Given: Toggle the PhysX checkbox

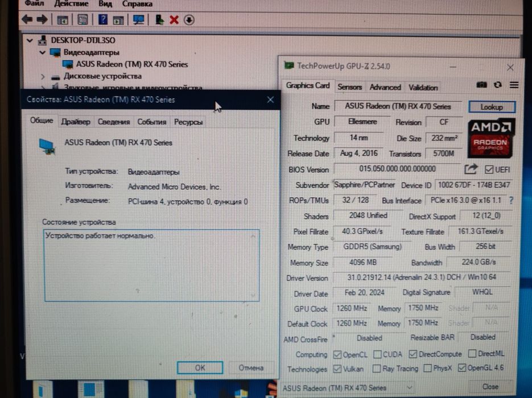Looking at the screenshot, I should click(x=427, y=368).
